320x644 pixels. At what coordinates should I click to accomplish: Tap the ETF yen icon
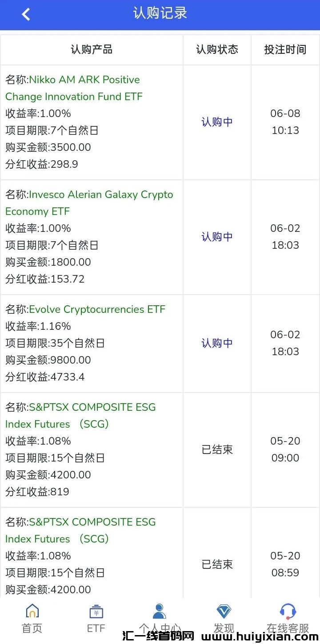(96, 612)
